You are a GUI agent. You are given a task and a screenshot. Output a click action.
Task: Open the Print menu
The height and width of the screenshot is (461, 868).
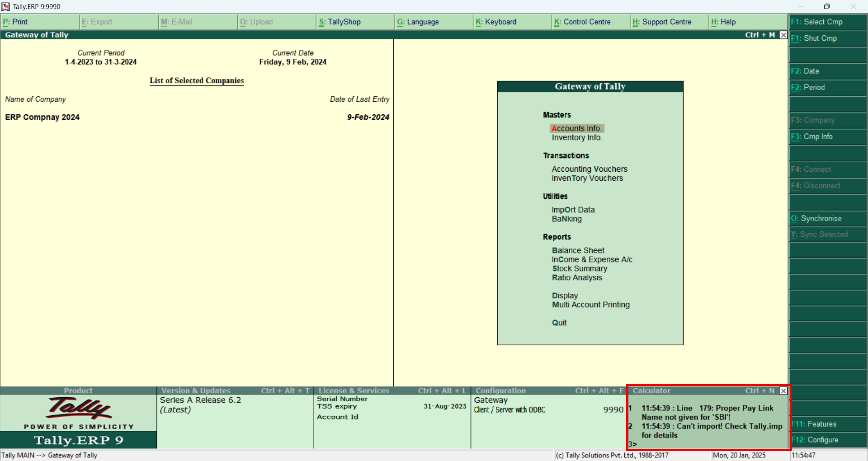click(x=40, y=22)
